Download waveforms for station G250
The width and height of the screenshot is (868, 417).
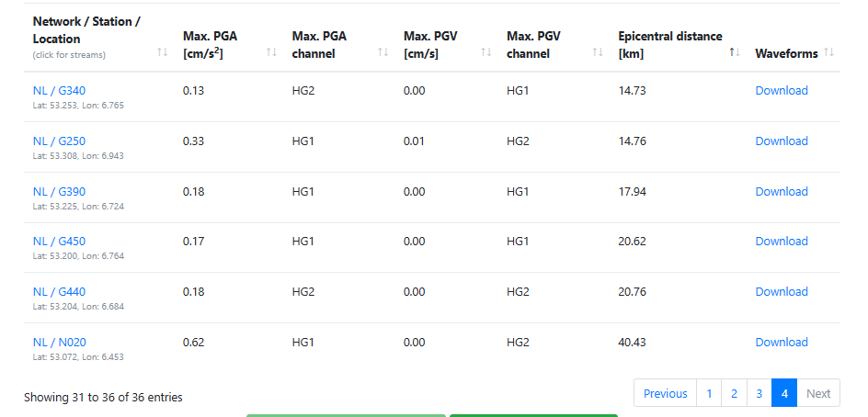[782, 141]
